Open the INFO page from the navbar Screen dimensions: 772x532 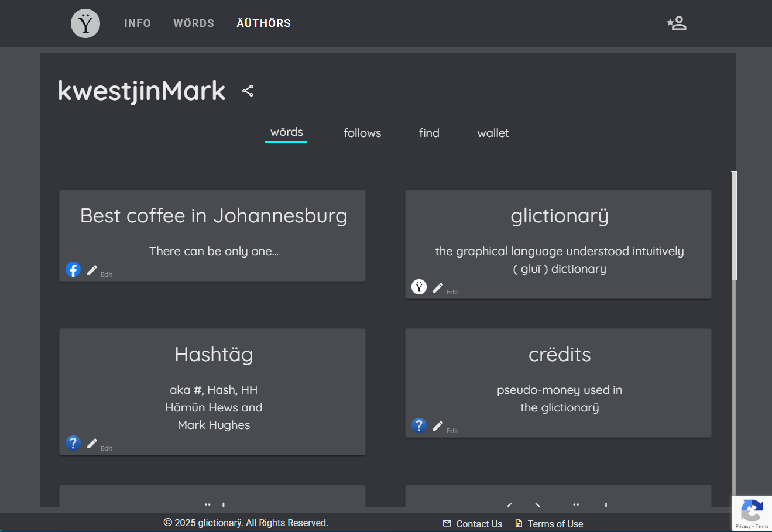[x=137, y=23]
